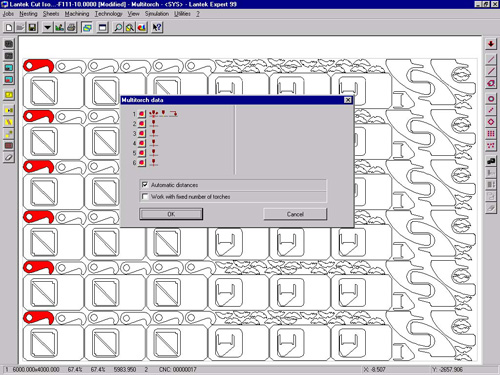Open the Nesting menu

pyautogui.click(x=28, y=14)
